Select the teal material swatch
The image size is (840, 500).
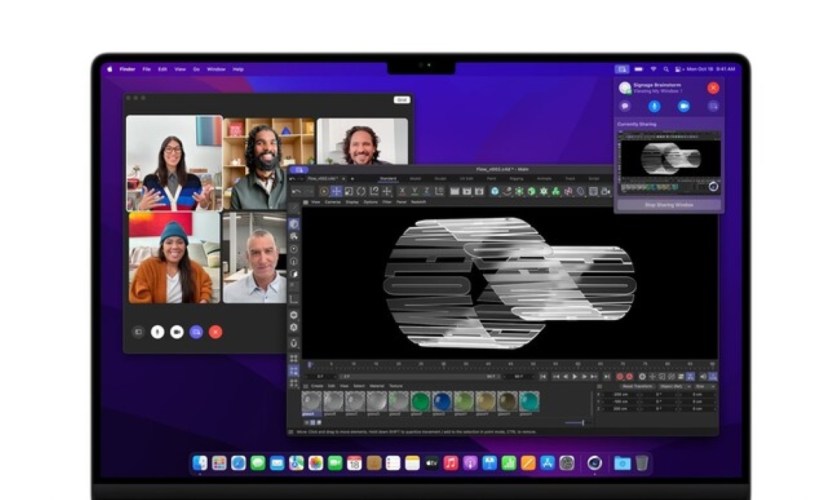[x=529, y=402]
